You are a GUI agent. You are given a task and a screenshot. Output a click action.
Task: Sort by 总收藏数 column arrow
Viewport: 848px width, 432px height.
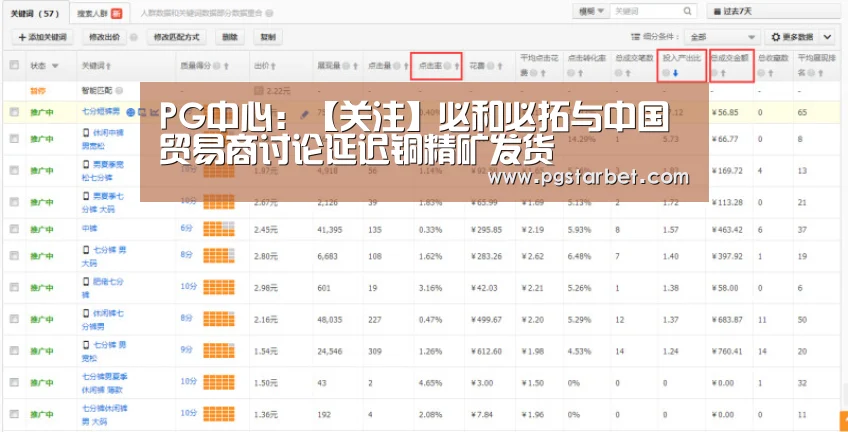click(x=769, y=73)
